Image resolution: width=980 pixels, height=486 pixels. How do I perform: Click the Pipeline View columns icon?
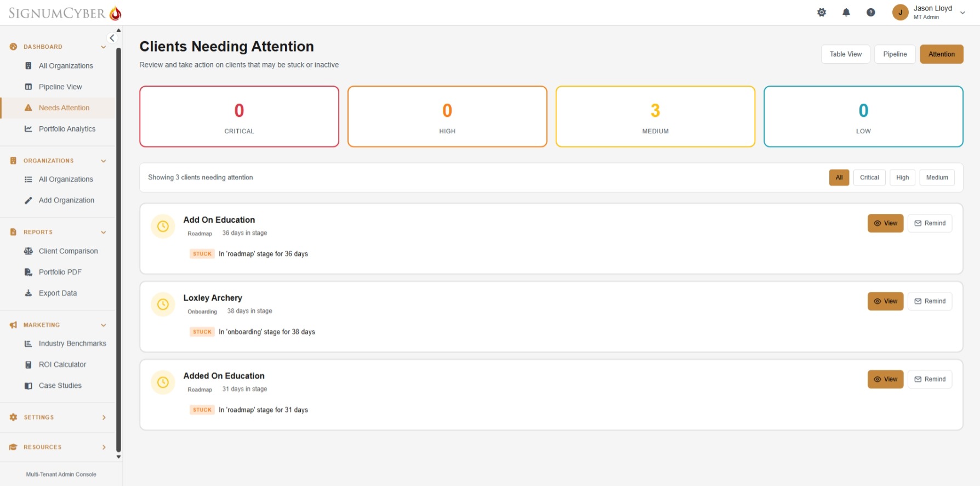(29, 87)
